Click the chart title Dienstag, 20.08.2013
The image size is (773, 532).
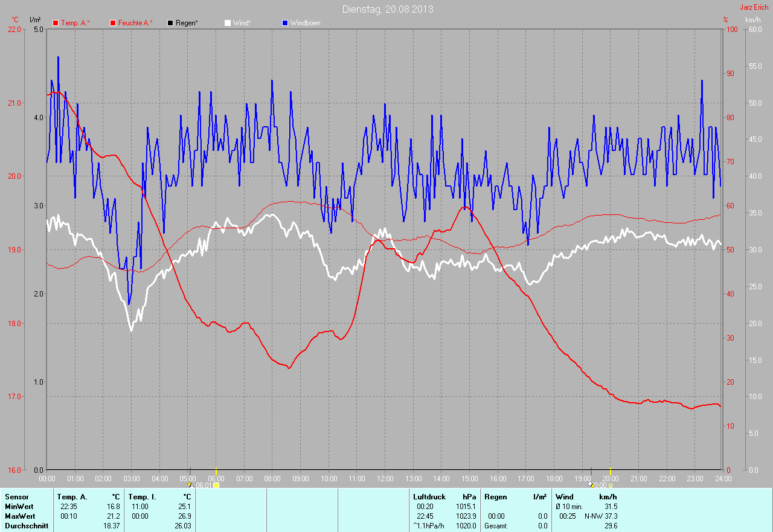(x=387, y=9)
